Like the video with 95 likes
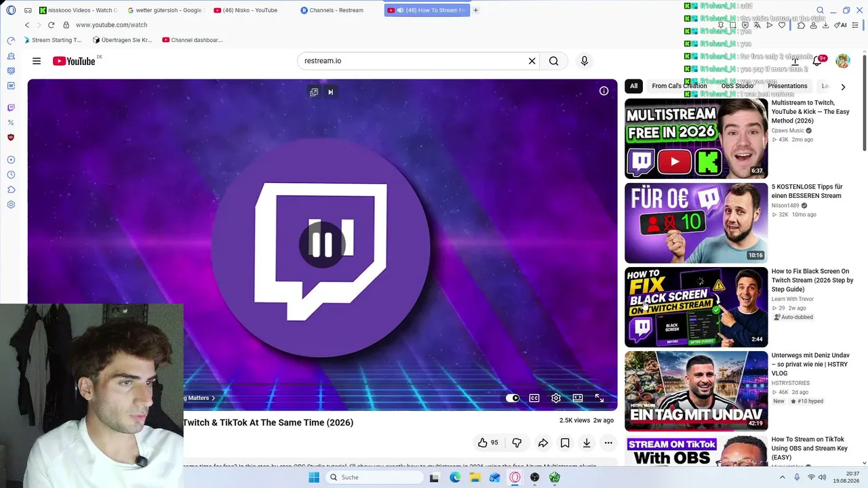Screen dimensions: 868x488 pyautogui.click(x=488, y=443)
